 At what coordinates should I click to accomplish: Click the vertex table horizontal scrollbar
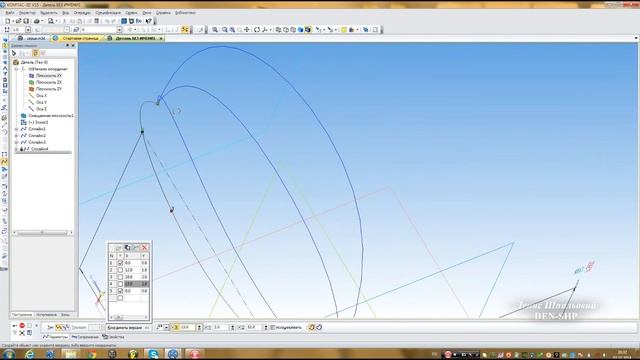[129, 317]
